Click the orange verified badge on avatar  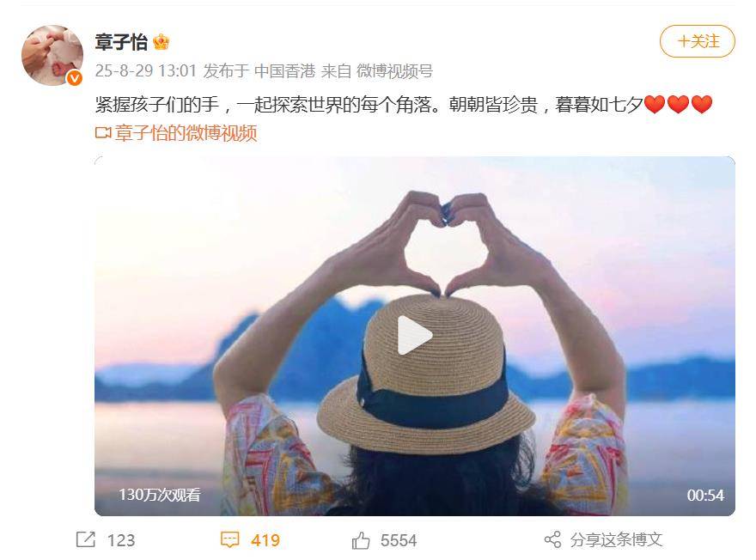[x=74, y=77]
